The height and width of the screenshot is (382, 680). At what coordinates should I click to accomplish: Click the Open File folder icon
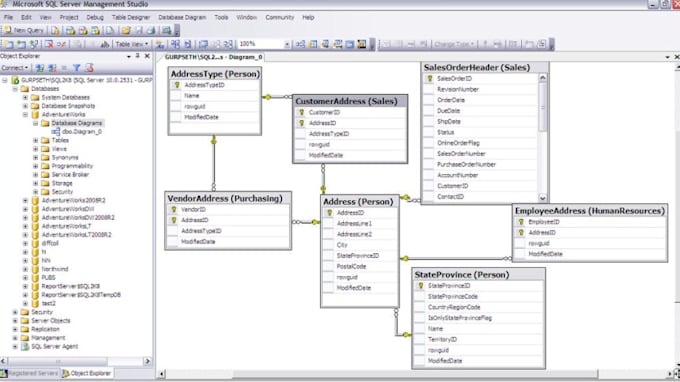(x=126, y=30)
